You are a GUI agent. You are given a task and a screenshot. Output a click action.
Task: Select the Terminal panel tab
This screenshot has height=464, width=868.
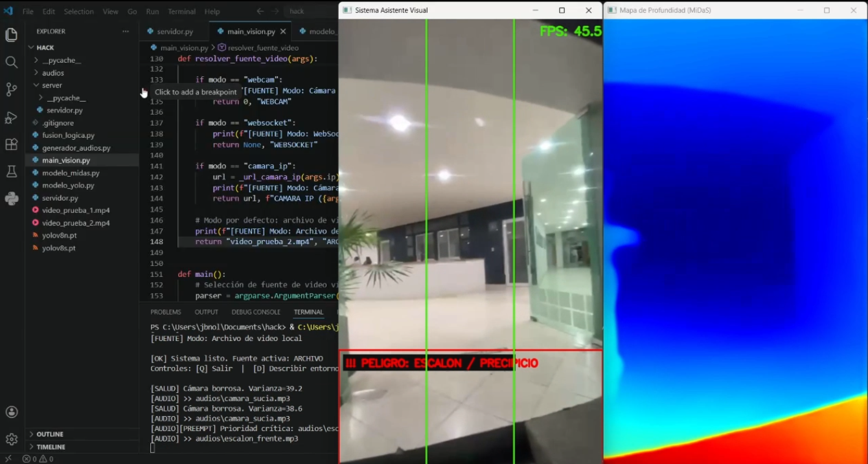pos(308,312)
